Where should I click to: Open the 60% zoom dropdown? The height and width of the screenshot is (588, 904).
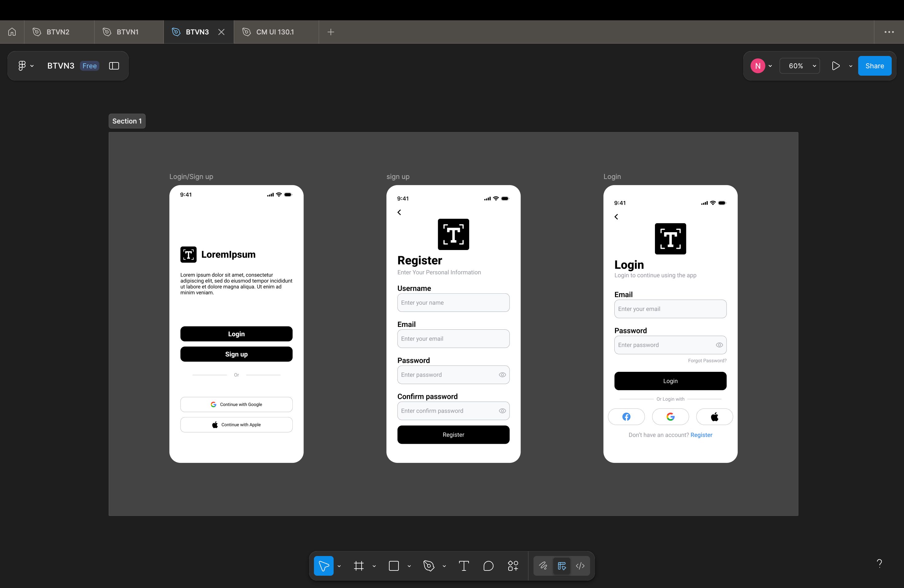pyautogui.click(x=799, y=66)
